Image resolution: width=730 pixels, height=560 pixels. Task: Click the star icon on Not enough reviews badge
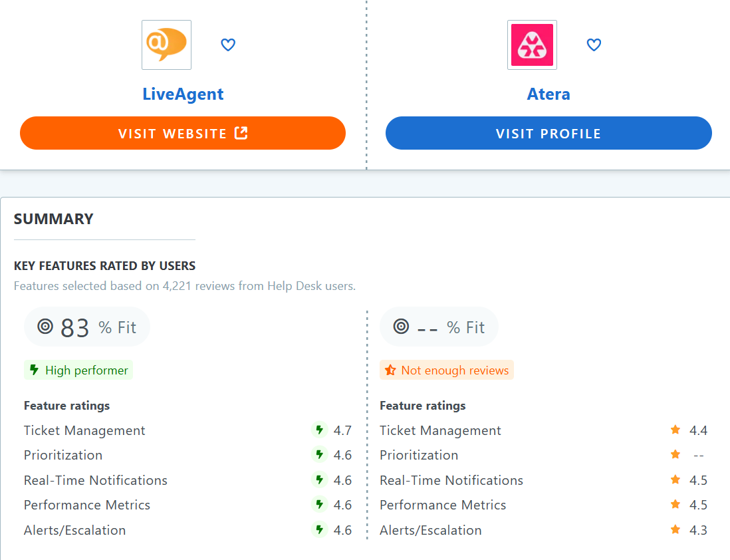[x=390, y=370]
